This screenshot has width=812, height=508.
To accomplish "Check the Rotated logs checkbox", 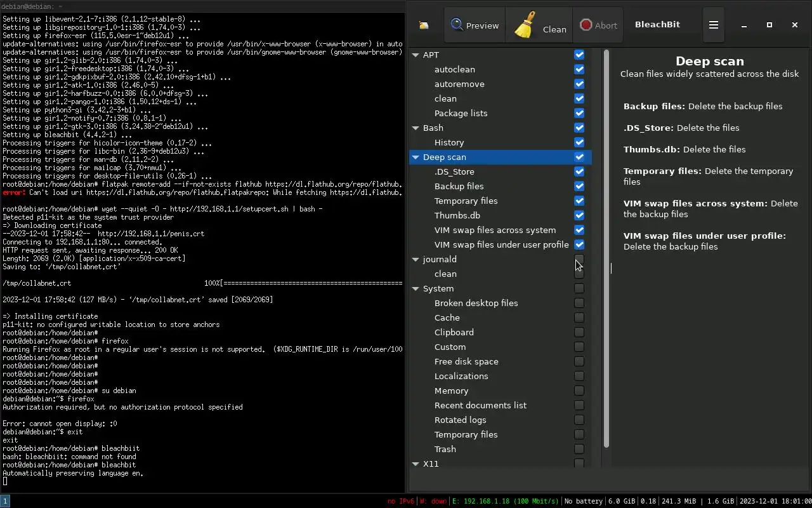I will click(579, 420).
